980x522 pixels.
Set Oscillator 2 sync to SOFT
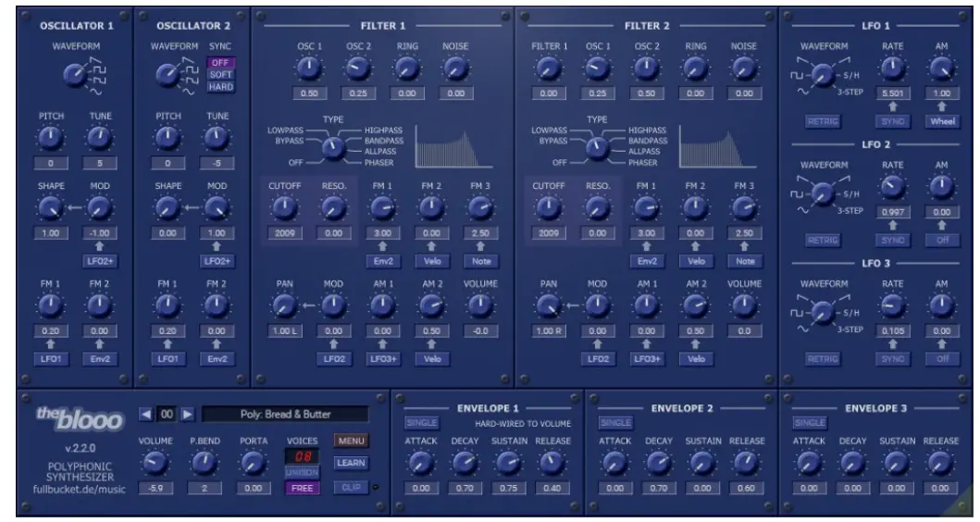click(220, 74)
